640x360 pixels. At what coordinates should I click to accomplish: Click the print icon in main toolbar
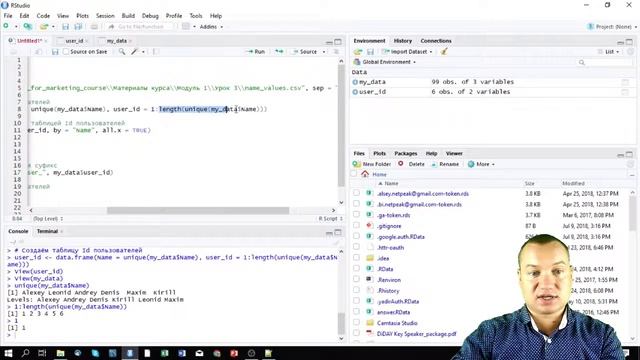(94, 27)
